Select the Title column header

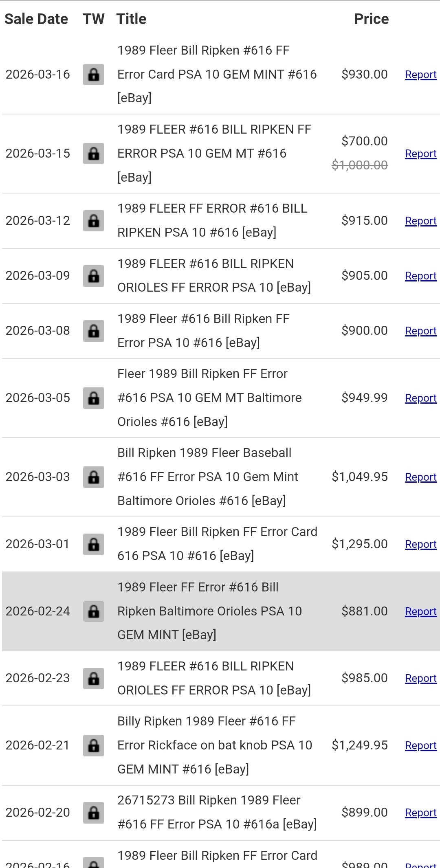tap(131, 19)
